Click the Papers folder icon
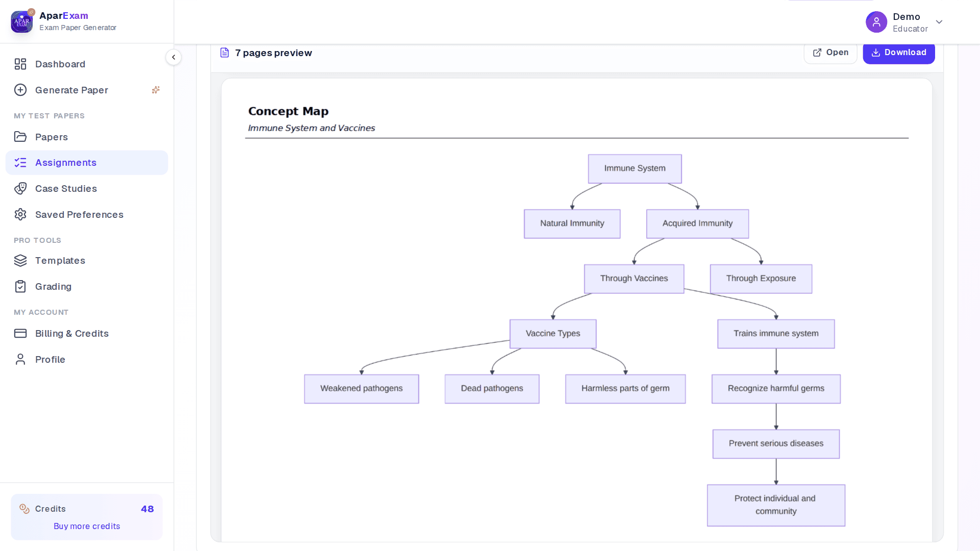 (x=20, y=137)
